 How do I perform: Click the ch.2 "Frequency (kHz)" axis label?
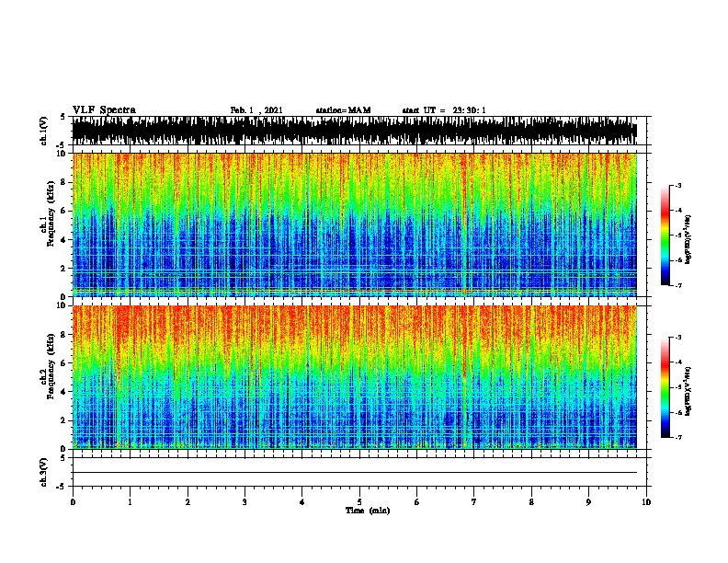51,366
